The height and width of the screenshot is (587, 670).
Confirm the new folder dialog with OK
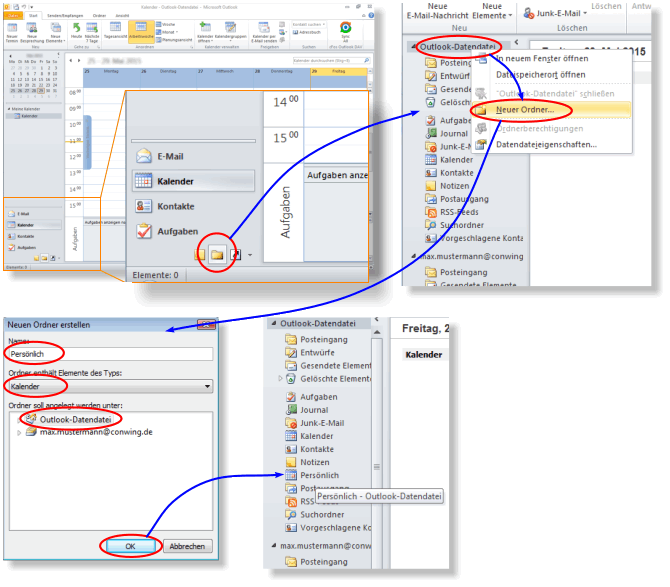click(130, 546)
